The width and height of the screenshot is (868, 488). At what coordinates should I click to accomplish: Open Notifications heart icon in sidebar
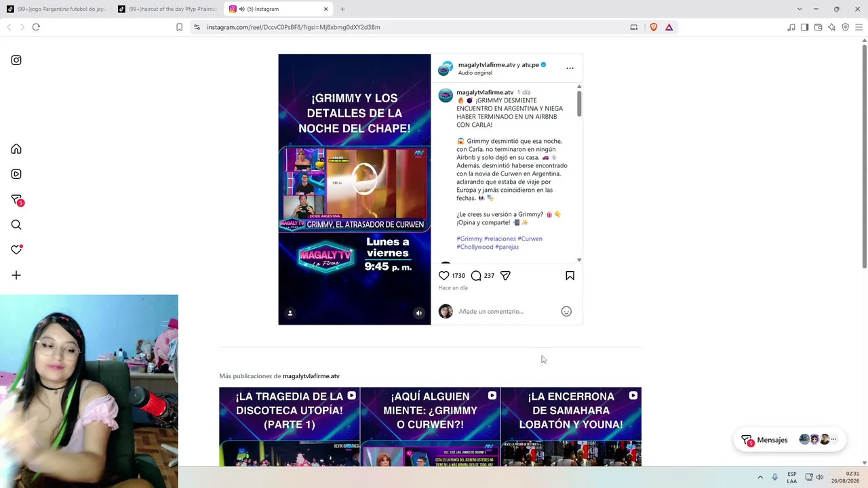pos(16,249)
